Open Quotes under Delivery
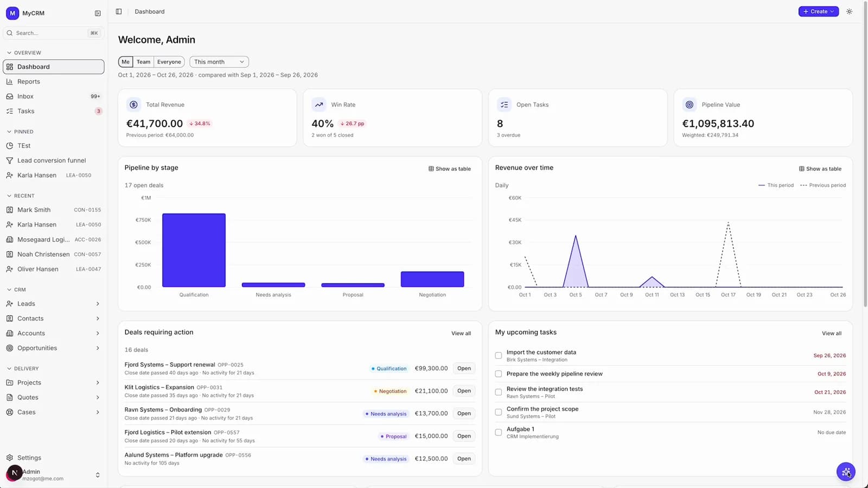This screenshot has width=868, height=488. click(x=54, y=397)
